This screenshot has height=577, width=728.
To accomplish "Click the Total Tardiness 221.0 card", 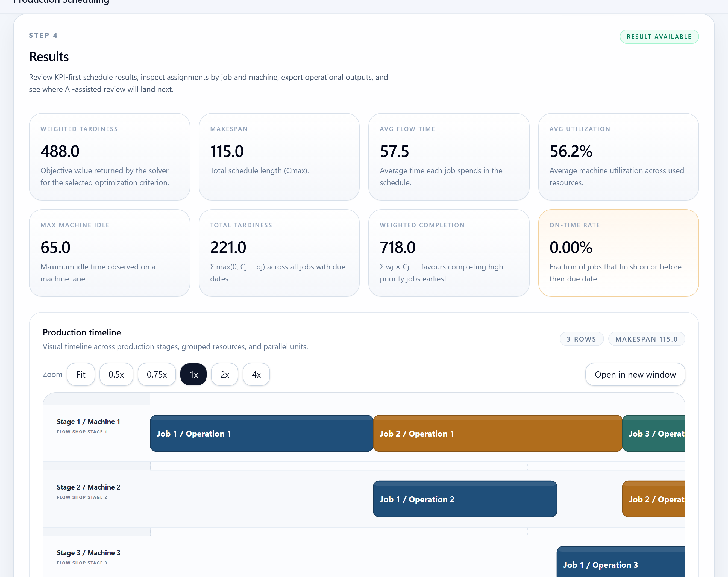I will coord(279,253).
